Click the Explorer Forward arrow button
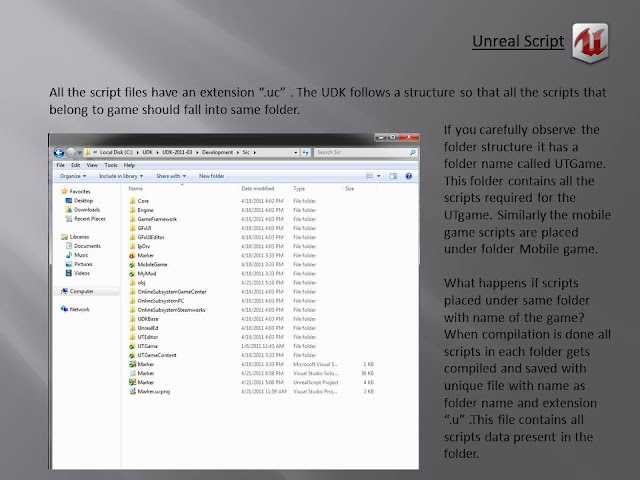This screenshot has width=640, height=480. [x=71, y=153]
